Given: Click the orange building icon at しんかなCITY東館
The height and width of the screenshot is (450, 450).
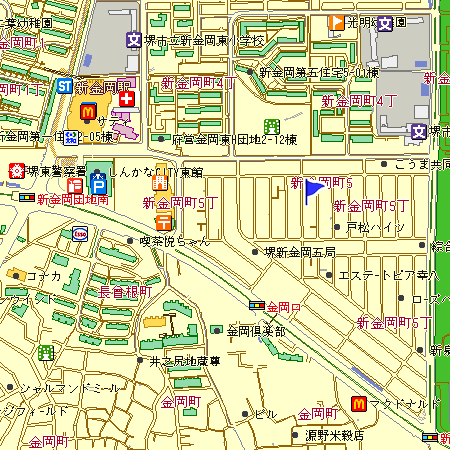Looking at the screenshot, I should coord(160,183).
